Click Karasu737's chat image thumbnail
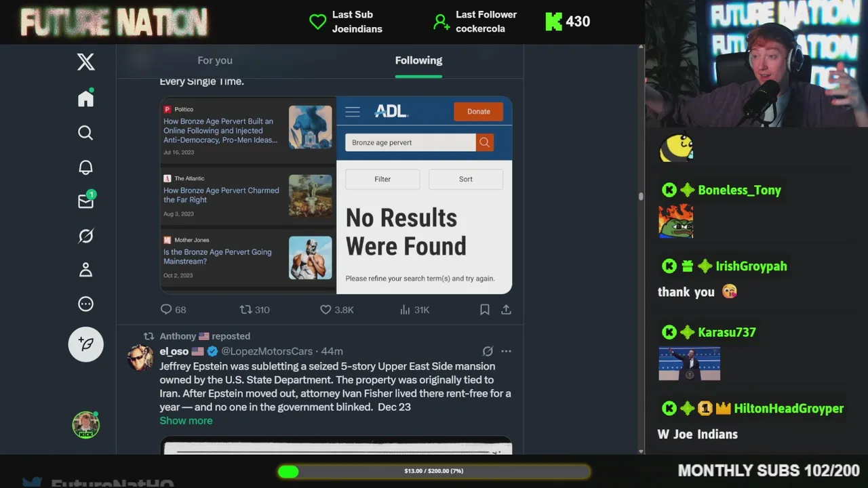Screen dimensions: 868x488 click(x=689, y=364)
